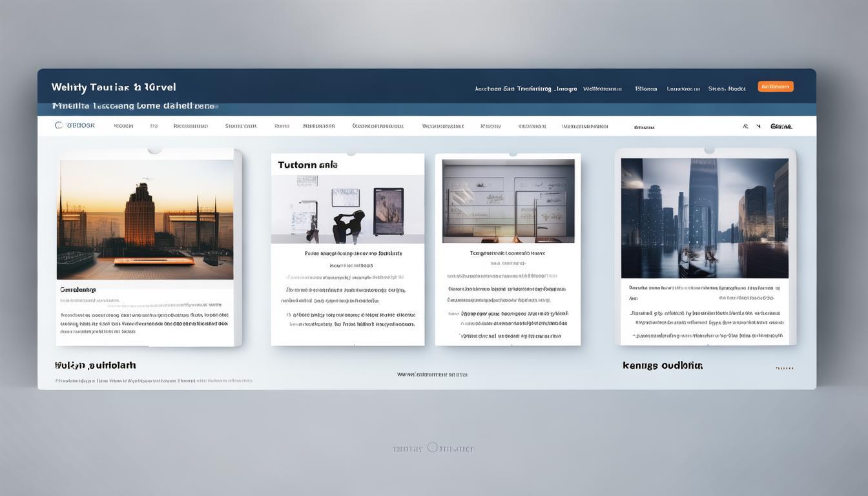Click the 'Tutonn' heading on the second card
This screenshot has width=868, height=496.
pyautogui.click(x=307, y=165)
